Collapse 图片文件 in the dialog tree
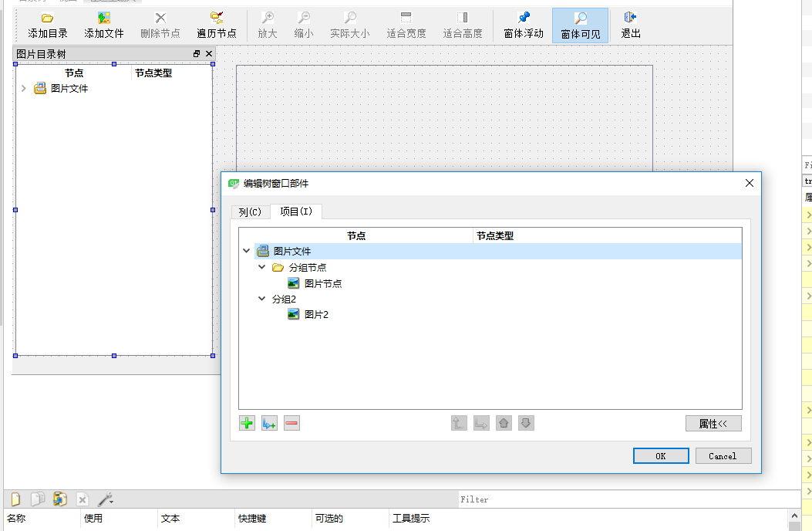Viewport: 812px width, 531px height. pos(247,251)
